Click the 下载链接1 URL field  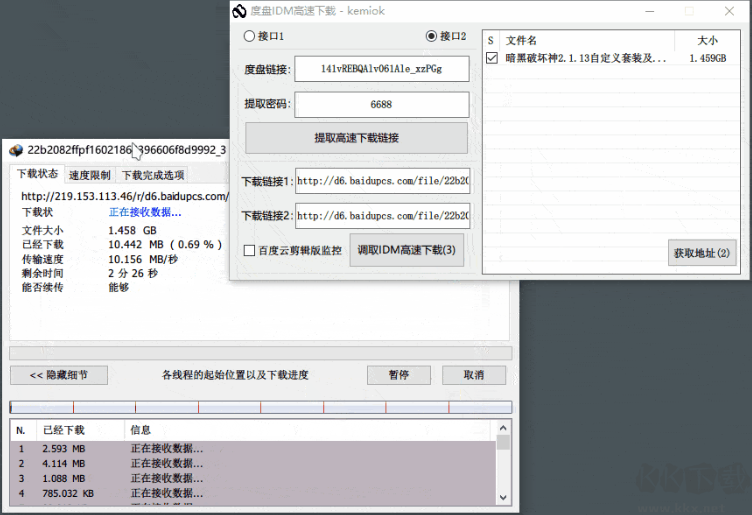tap(382, 181)
